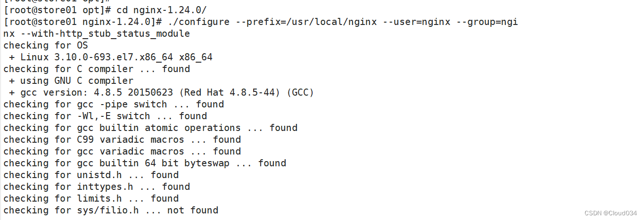Click the 'gcc builtin atomic operations' line
The width and height of the screenshot is (644, 220).
pyautogui.click(x=150, y=128)
